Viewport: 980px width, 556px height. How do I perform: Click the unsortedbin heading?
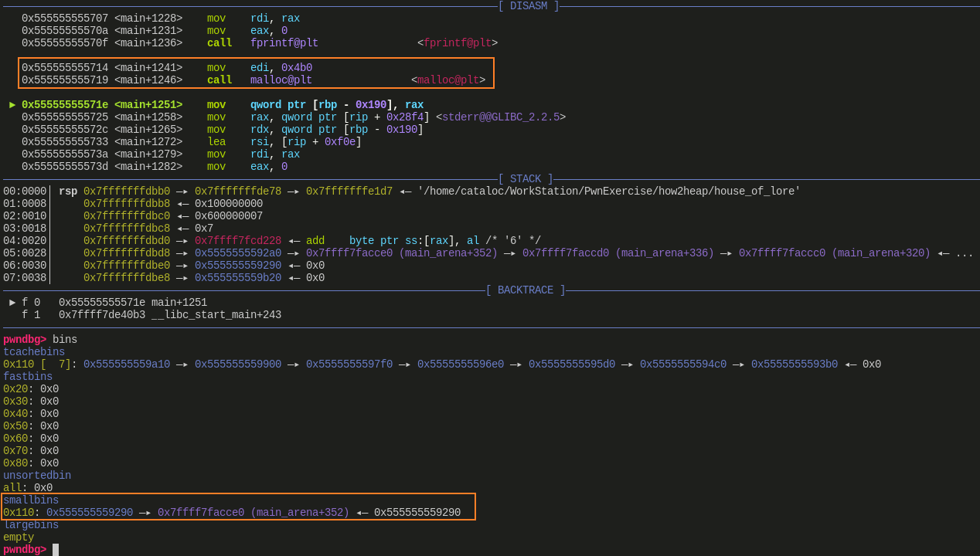(x=37, y=476)
